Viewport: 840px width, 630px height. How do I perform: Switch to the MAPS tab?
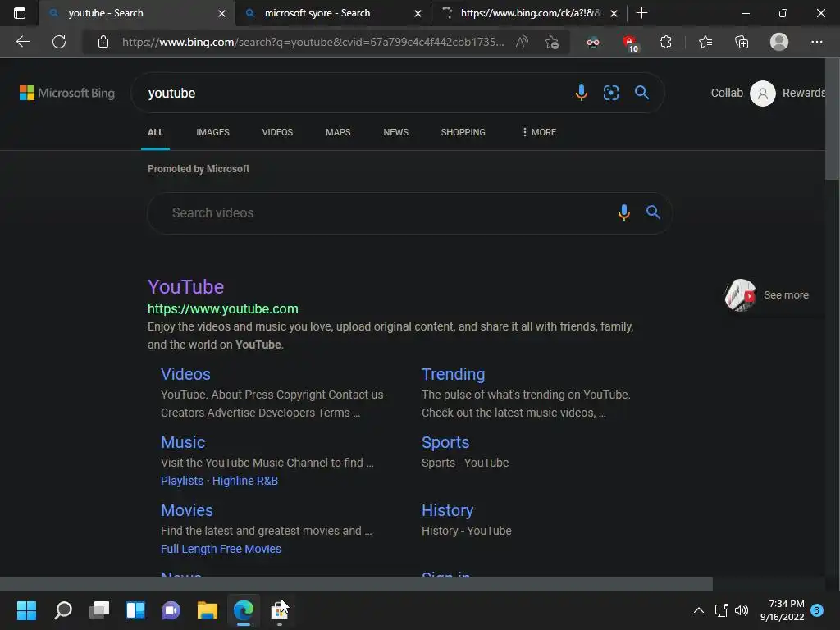338,132
